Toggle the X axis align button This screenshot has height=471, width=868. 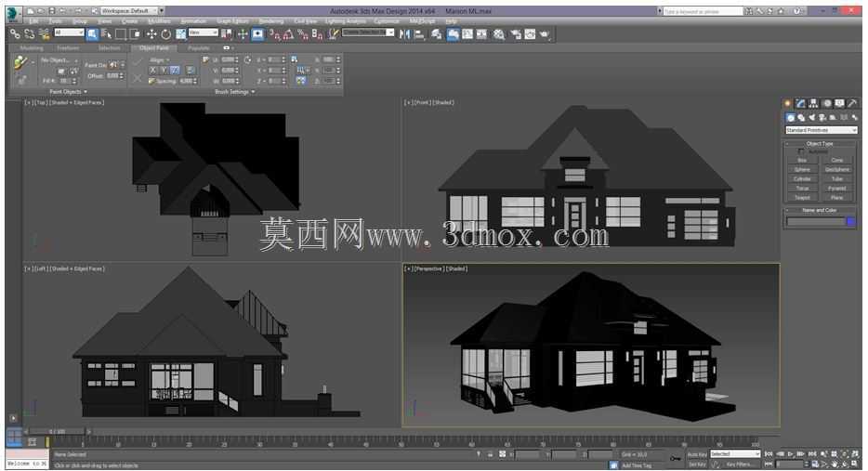tap(152, 71)
